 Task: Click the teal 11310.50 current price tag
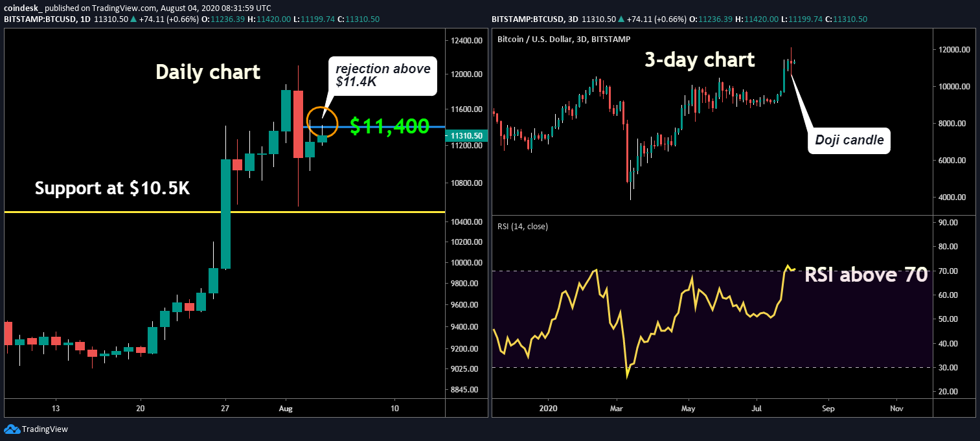tap(465, 136)
